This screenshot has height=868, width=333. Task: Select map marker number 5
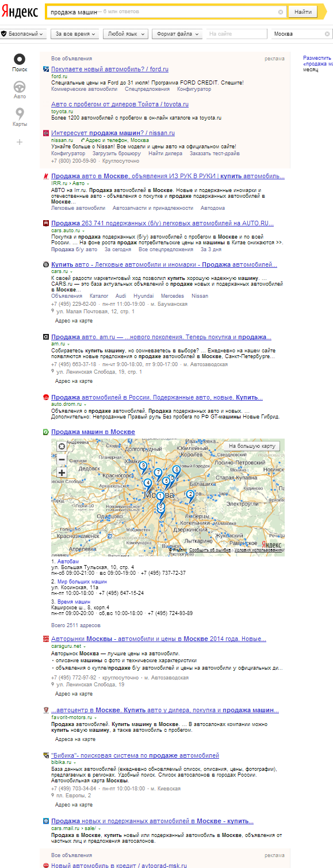[x=166, y=481]
